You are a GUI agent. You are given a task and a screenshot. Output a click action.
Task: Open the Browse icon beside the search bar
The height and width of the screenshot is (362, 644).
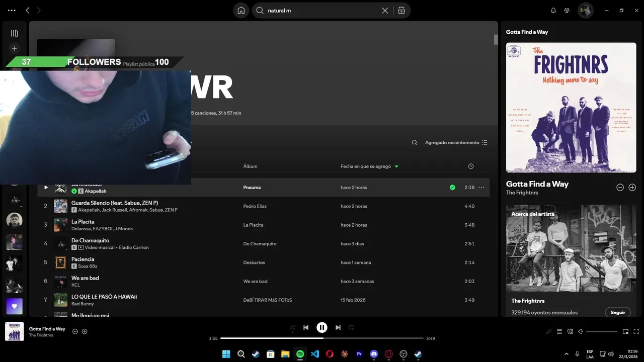[x=401, y=11]
